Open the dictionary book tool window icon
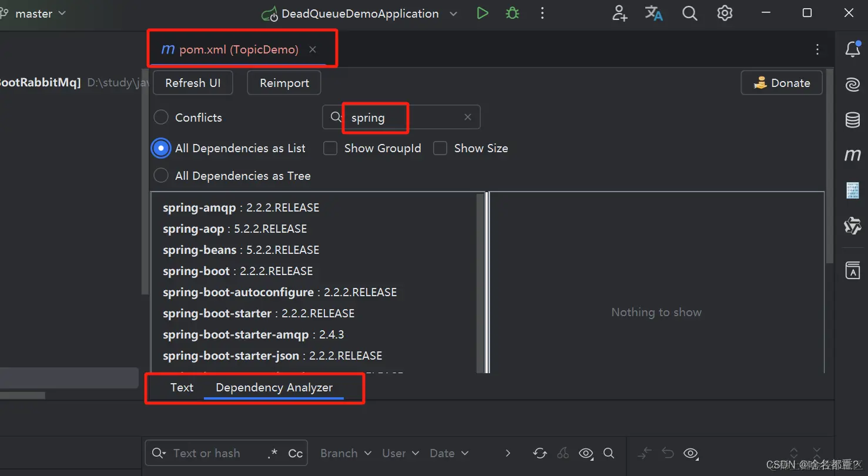The width and height of the screenshot is (868, 476). click(x=853, y=270)
